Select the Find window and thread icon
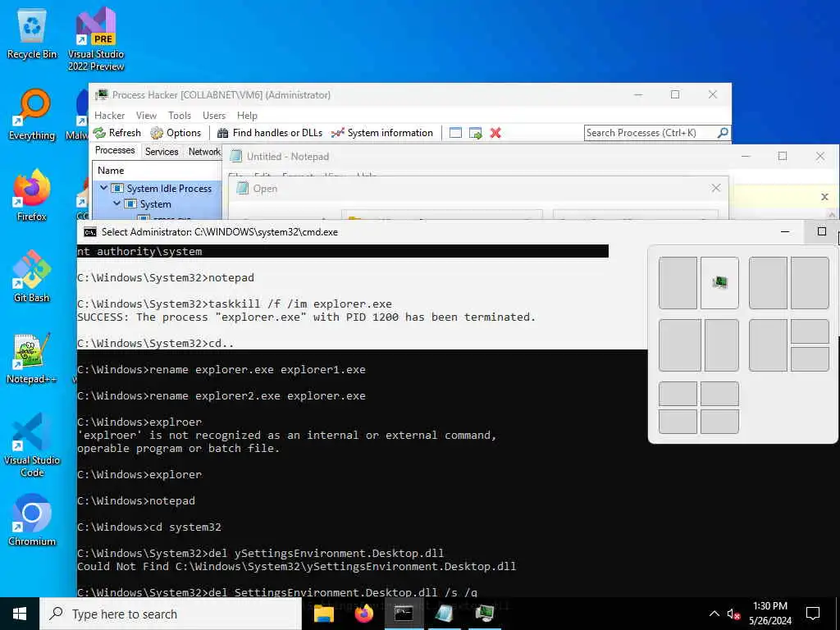Screen dimensions: 840x630 475,133
